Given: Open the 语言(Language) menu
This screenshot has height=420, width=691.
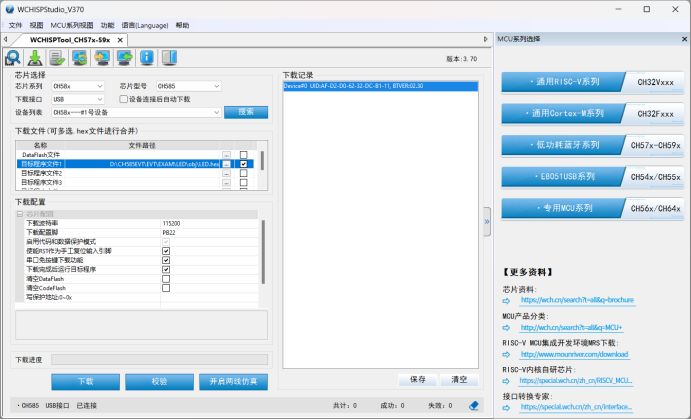Looking at the screenshot, I should 145,25.
